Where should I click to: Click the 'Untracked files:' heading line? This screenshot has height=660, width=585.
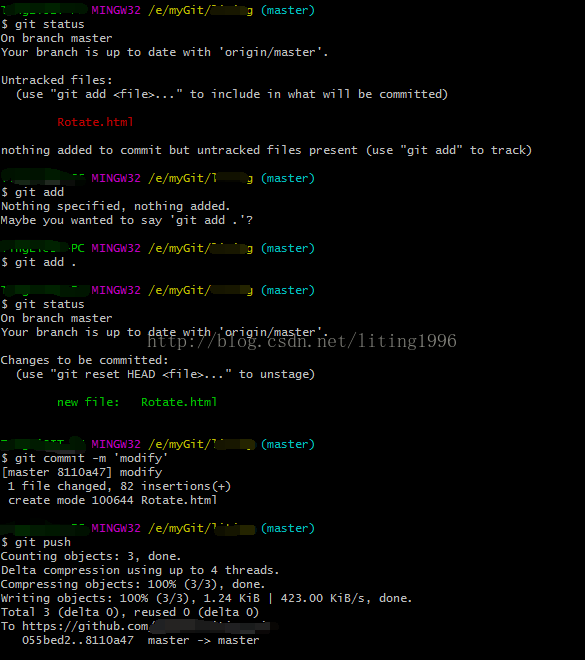click(57, 80)
